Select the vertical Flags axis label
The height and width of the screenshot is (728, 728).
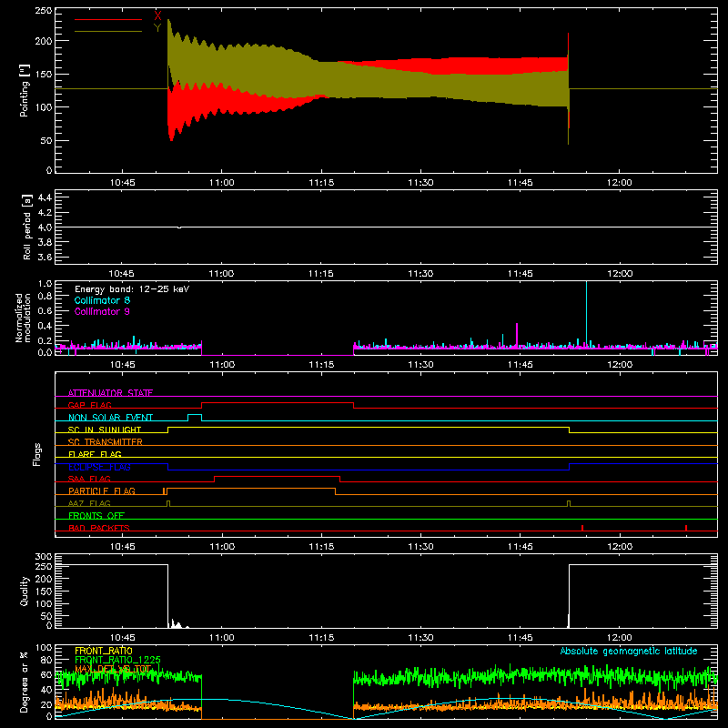[x=37, y=454]
